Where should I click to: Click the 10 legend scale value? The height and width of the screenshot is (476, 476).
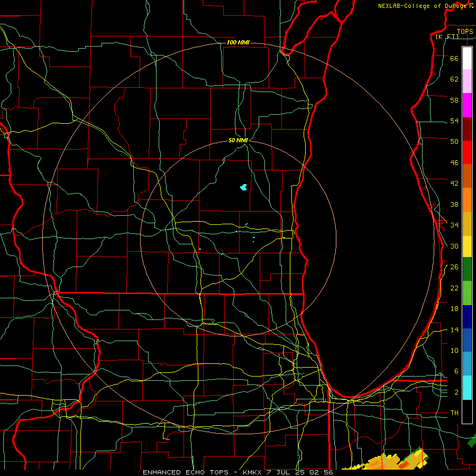point(454,350)
